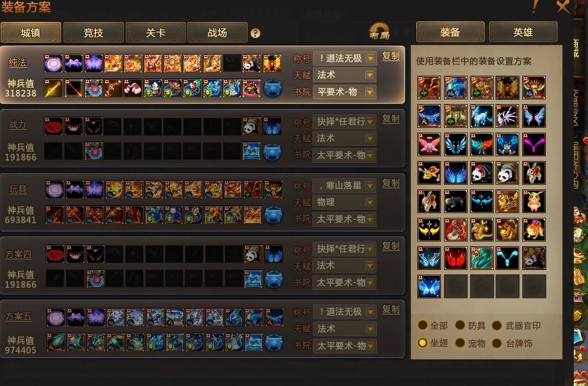Switch to the 英雄 tab
This screenshot has width=588, height=386.
pos(523,32)
